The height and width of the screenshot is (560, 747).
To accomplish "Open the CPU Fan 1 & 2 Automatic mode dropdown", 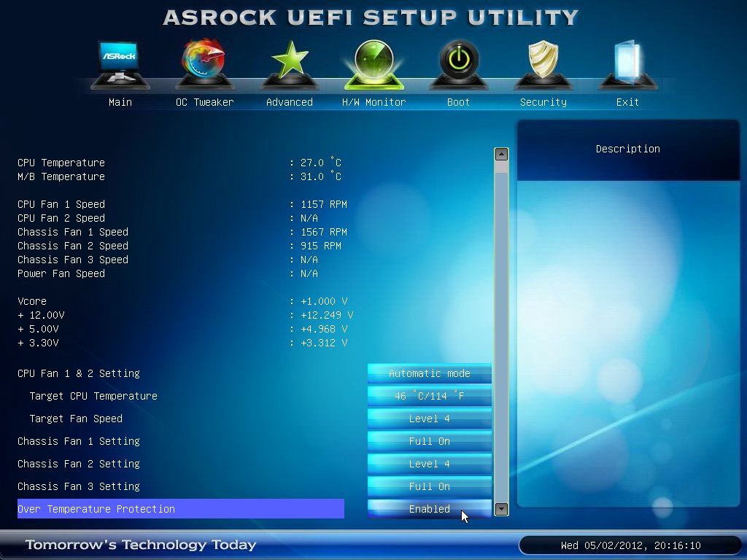I will (x=429, y=373).
